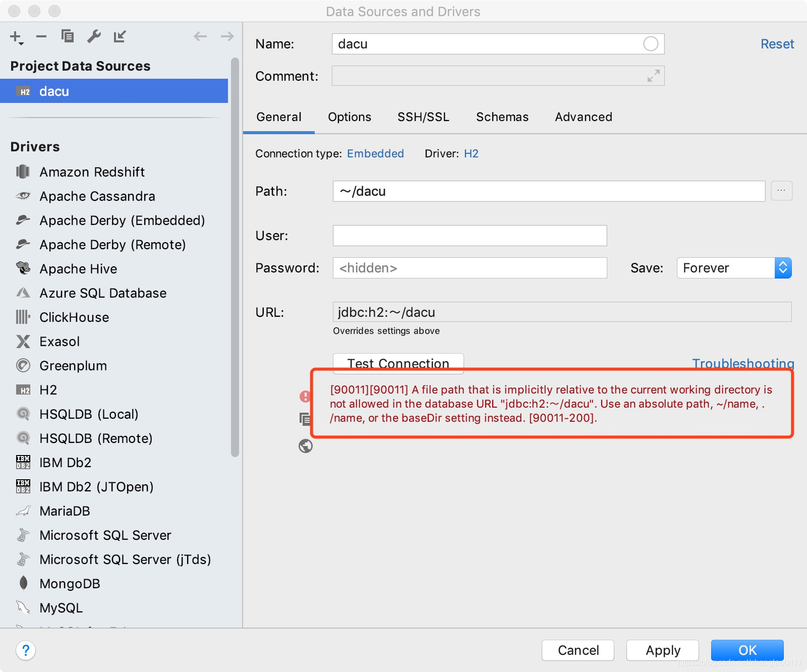The height and width of the screenshot is (672, 807).
Task: Click the Greenplum driver icon
Action: [x=23, y=365]
